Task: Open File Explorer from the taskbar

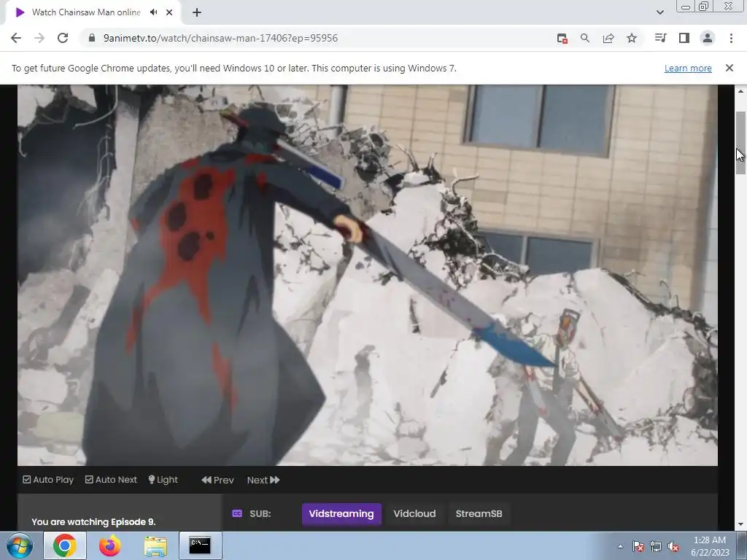Action: (x=155, y=545)
